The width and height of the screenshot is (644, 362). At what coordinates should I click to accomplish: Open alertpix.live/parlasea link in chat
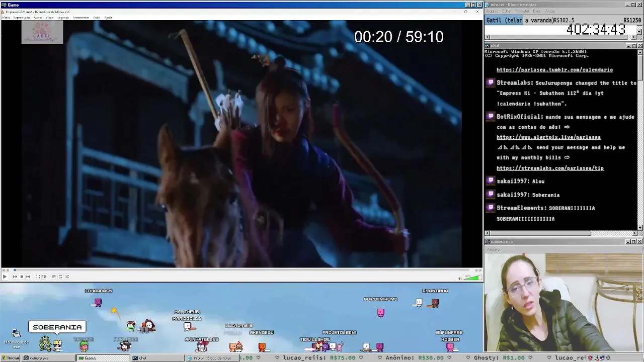pyautogui.click(x=548, y=137)
